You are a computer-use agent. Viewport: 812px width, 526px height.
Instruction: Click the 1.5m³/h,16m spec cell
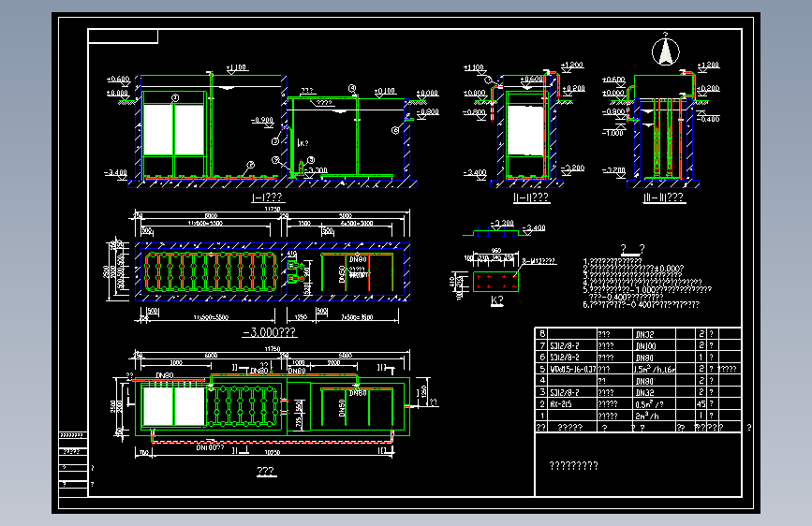[x=655, y=369]
